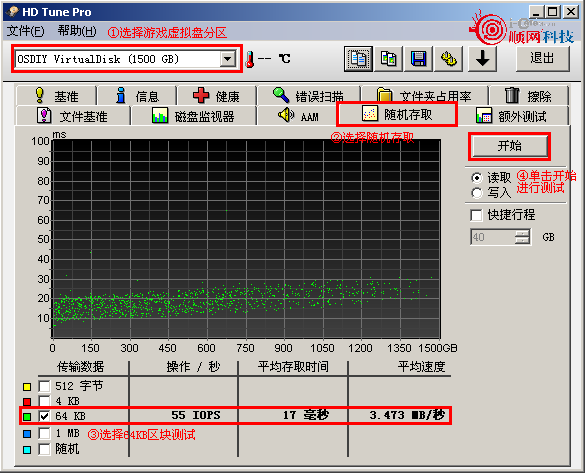The image size is (585, 473).
Task: Click the 17 毫秒 access time value
Action: click(x=306, y=415)
